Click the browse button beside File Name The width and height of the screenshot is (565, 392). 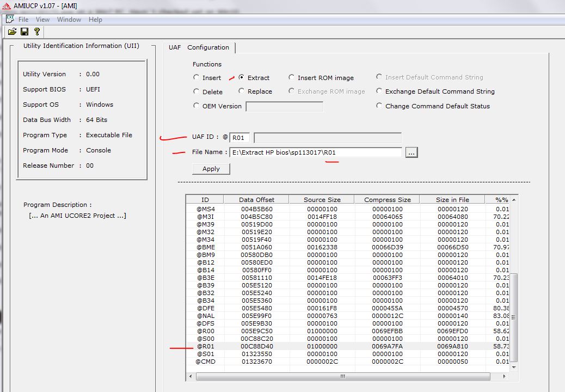point(411,153)
